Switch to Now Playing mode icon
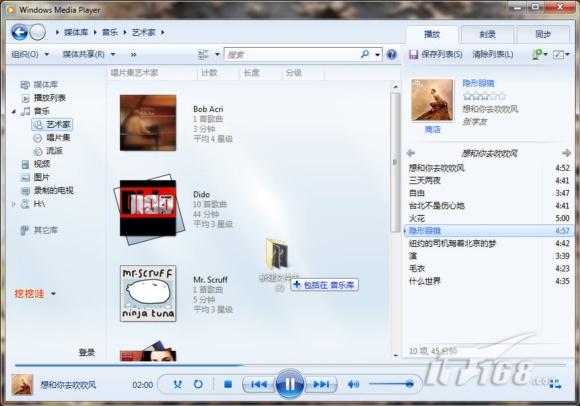Image resolution: width=580 pixels, height=406 pixels. 555,384
